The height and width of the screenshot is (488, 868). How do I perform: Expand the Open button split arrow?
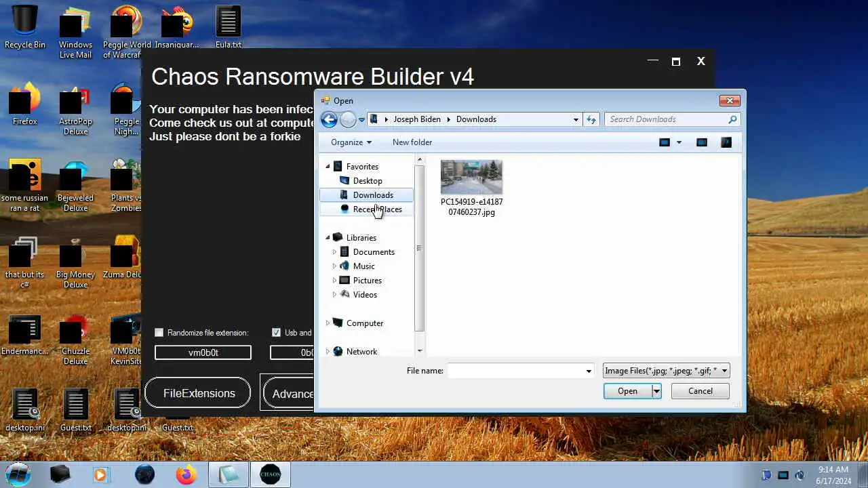click(656, 391)
